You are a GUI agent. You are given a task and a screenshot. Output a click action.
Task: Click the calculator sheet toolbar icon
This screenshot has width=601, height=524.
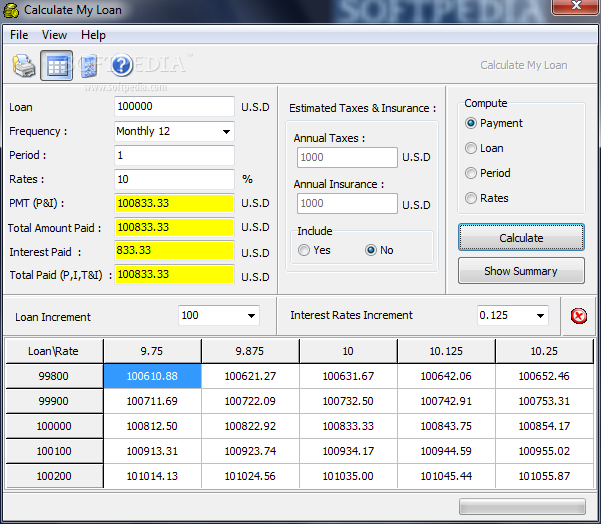(x=89, y=66)
